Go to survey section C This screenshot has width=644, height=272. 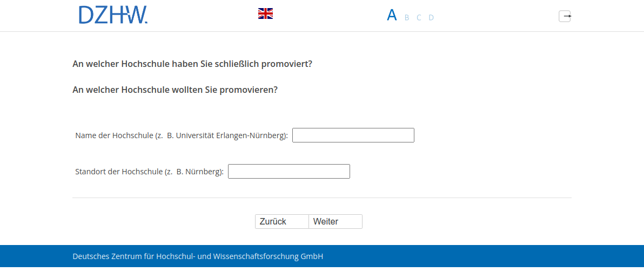point(419,18)
